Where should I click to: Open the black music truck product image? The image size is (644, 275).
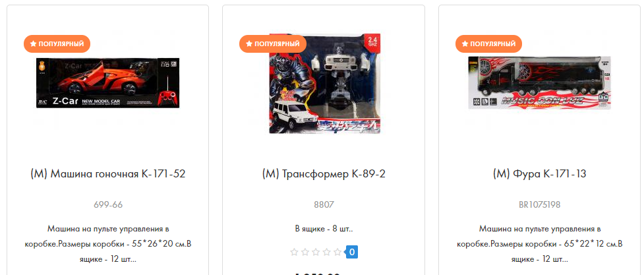540,82
